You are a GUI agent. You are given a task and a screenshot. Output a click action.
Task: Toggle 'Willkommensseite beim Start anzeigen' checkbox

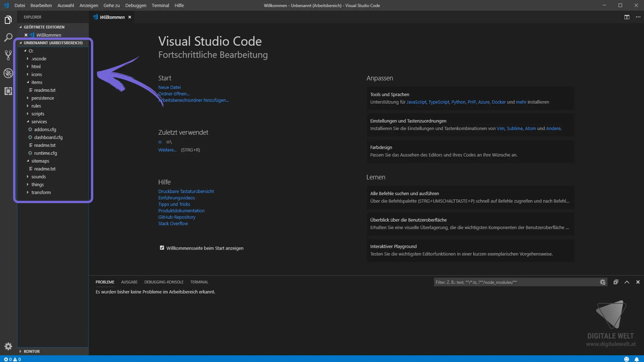(162, 248)
